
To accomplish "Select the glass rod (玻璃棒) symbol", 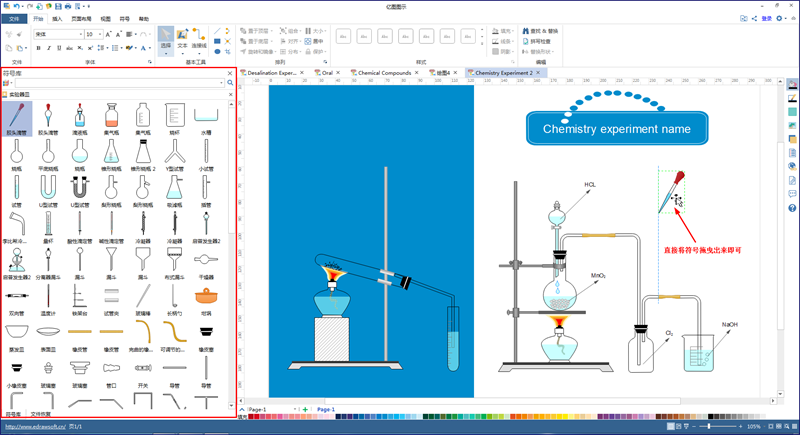I will click(x=143, y=296).
